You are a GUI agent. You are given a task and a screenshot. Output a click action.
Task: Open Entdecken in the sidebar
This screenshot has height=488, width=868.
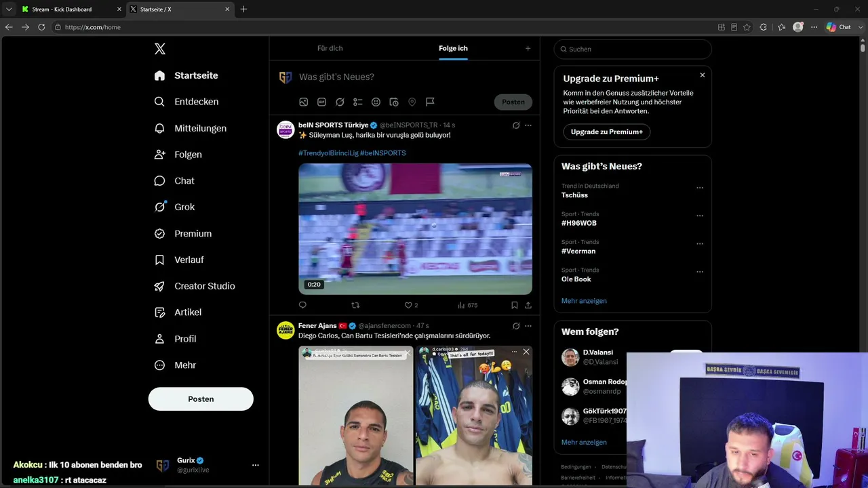186,102
